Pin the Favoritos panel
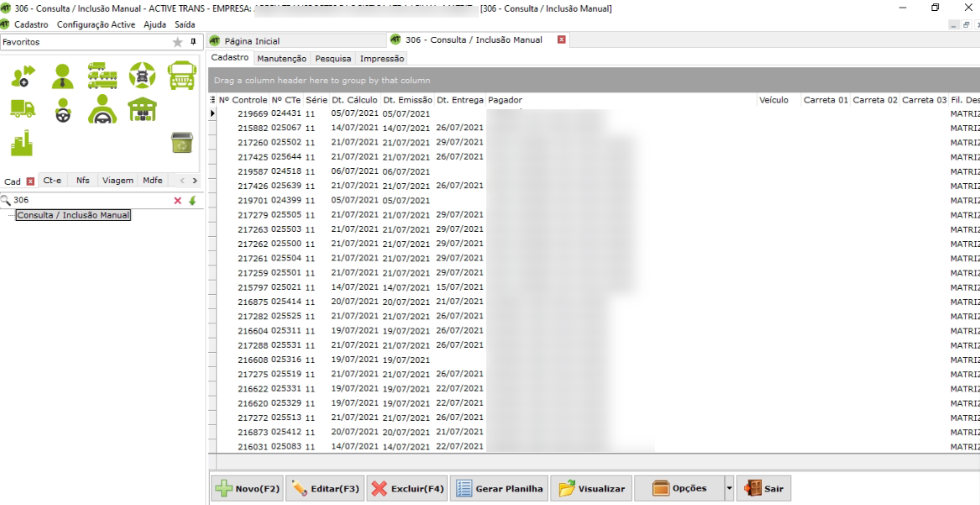The image size is (980, 505). pyautogui.click(x=193, y=42)
